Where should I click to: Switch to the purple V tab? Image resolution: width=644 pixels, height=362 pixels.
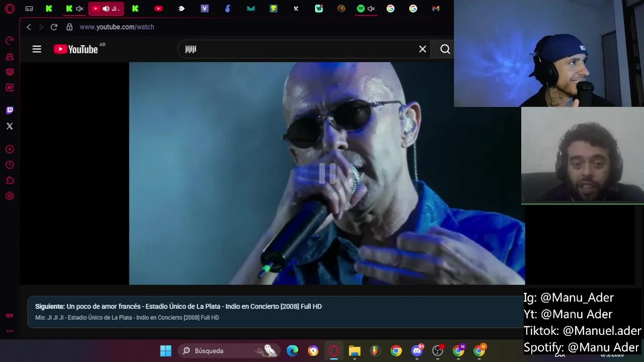204,9
